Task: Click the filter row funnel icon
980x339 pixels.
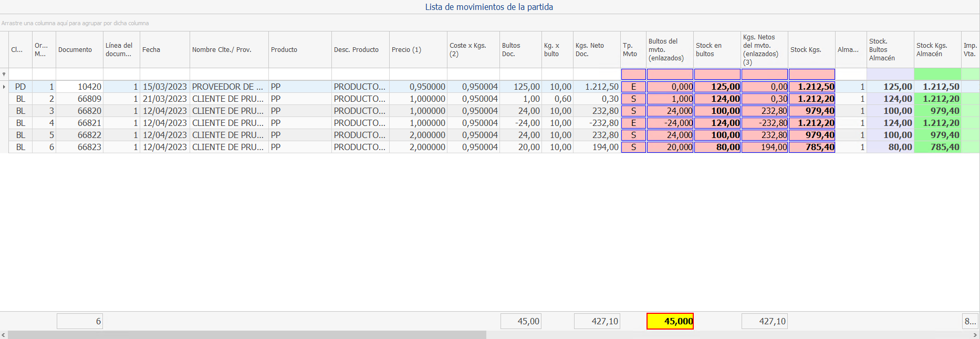Action: (x=4, y=75)
